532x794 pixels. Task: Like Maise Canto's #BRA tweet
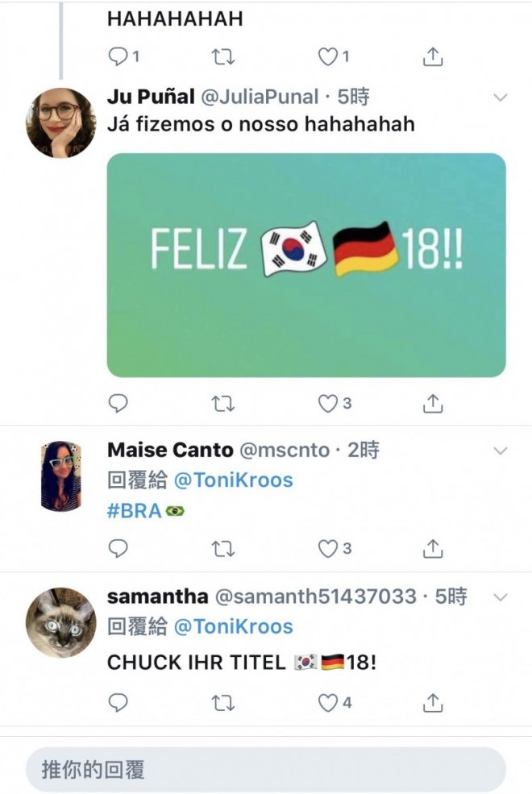point(328,549)
